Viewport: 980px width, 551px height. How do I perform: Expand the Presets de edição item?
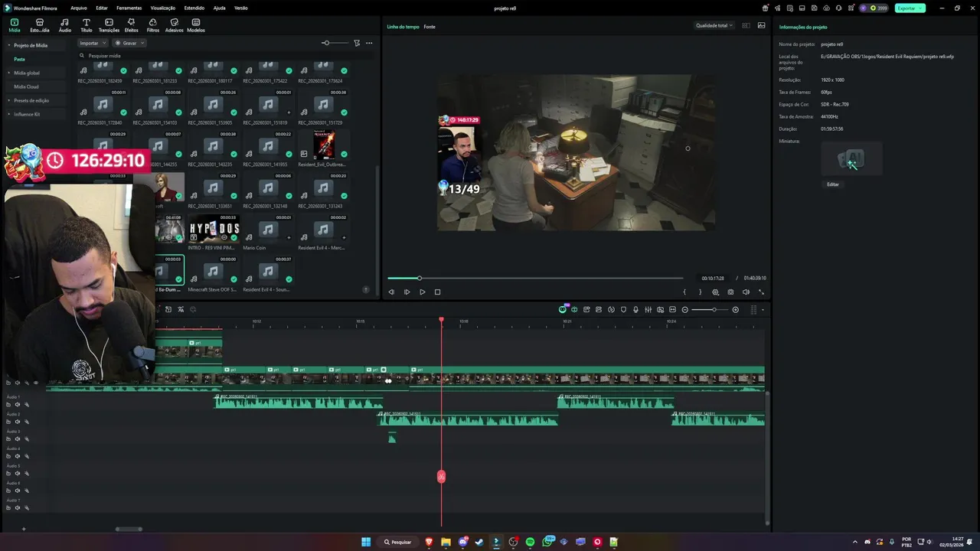click(x=10, y=100)
